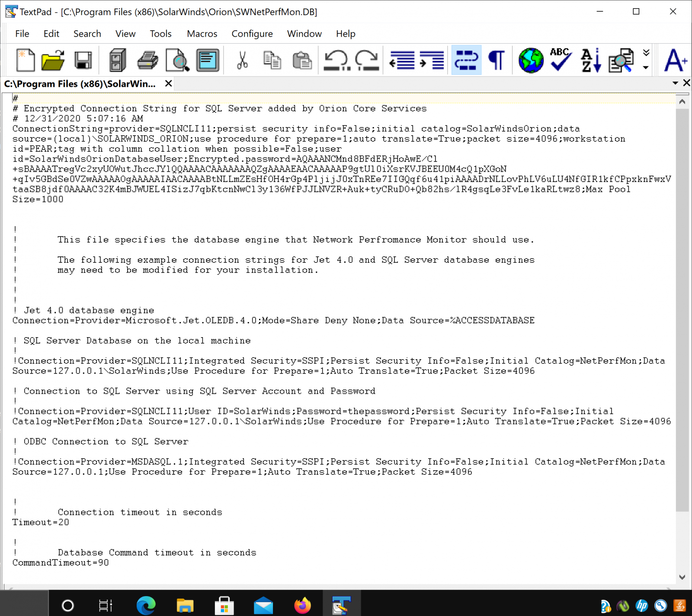This screenshot has height=616, width=692.
Task: Open Firefox from the taskbar
Action: tap(302, 605)
